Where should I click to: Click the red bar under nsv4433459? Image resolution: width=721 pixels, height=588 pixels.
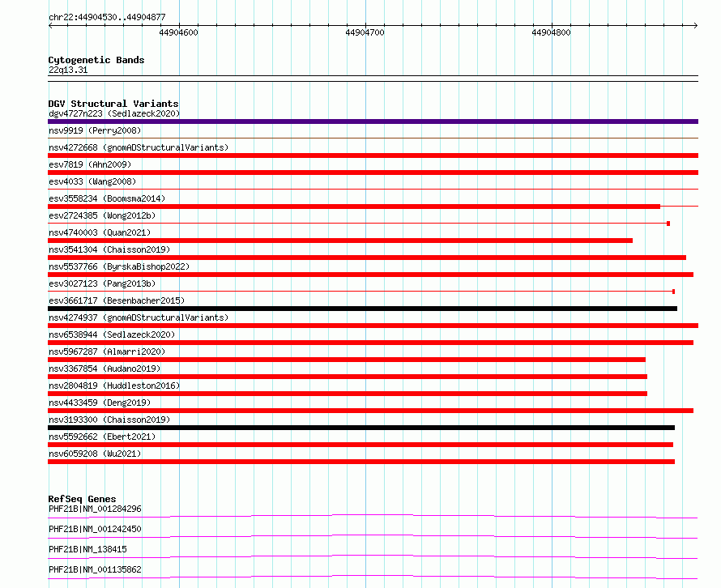370,411
